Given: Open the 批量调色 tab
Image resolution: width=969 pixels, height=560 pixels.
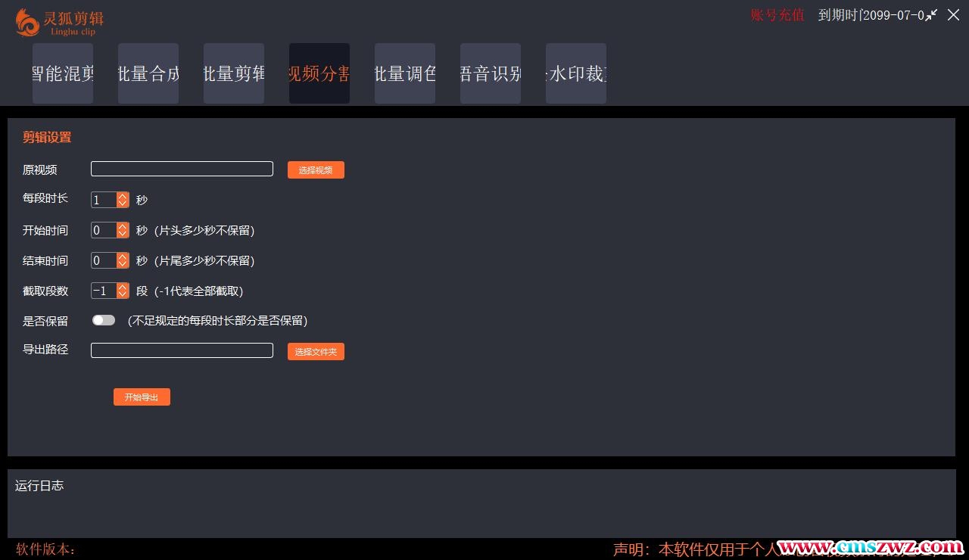Looking at the screenshot, I should pos(405,73).
